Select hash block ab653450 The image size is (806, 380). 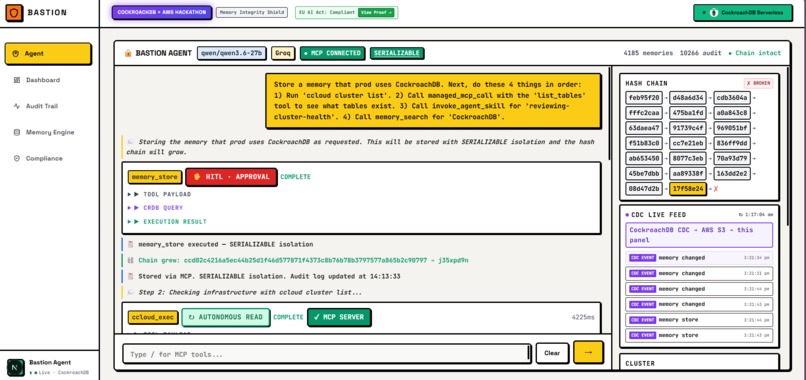643,158
